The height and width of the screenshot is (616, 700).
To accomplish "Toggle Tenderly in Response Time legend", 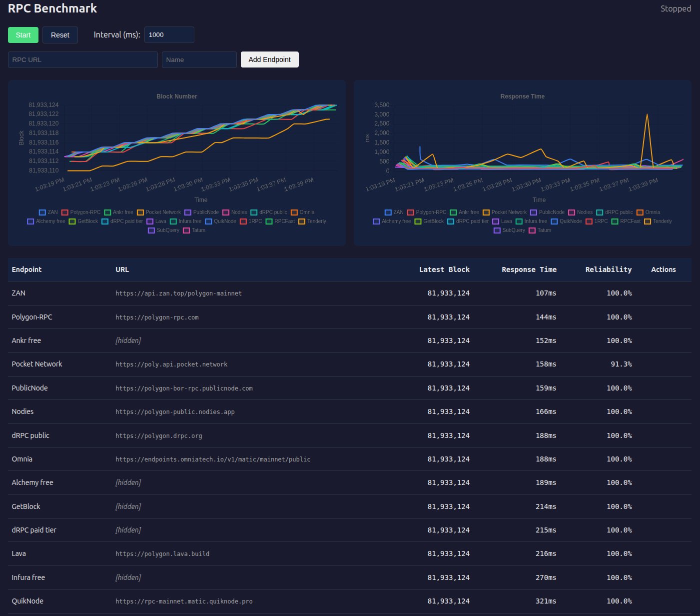I will coord(658,221).
